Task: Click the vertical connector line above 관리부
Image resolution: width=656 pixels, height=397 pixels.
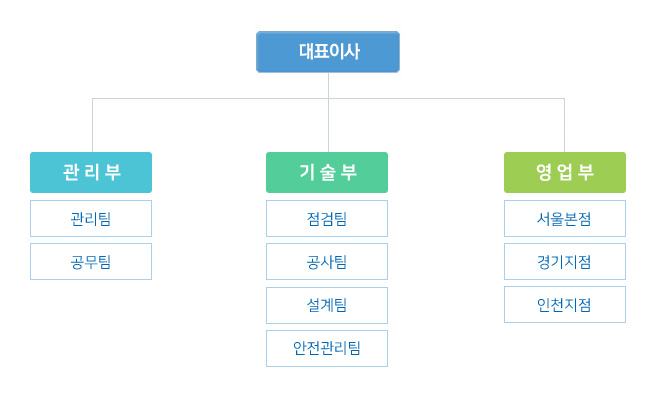Action: 92,125
